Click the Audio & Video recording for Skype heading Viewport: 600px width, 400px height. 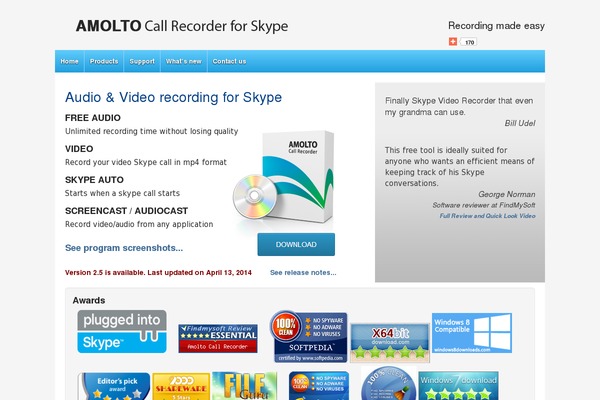pyautogui.click(x=173, y=97)
